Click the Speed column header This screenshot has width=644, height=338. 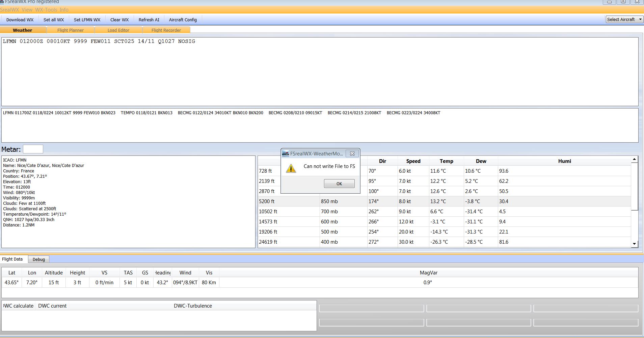coord(413,161)
